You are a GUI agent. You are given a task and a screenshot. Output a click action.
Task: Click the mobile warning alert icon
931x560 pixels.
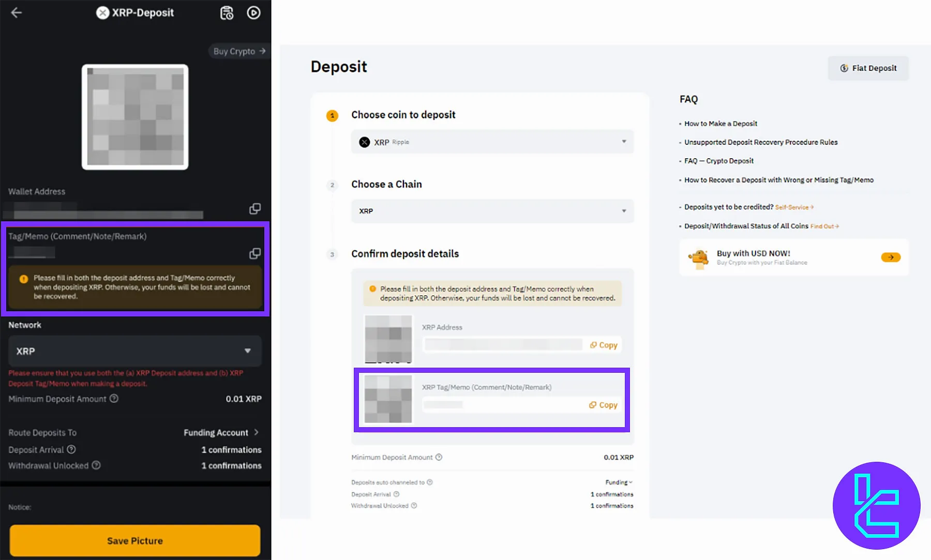pos(24,279)
